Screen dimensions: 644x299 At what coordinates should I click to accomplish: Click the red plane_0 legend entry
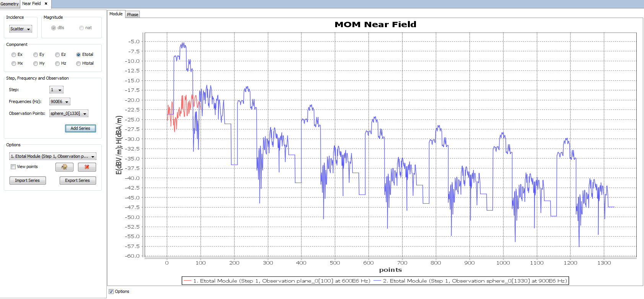pyautogui.click(x=277, y=281)
